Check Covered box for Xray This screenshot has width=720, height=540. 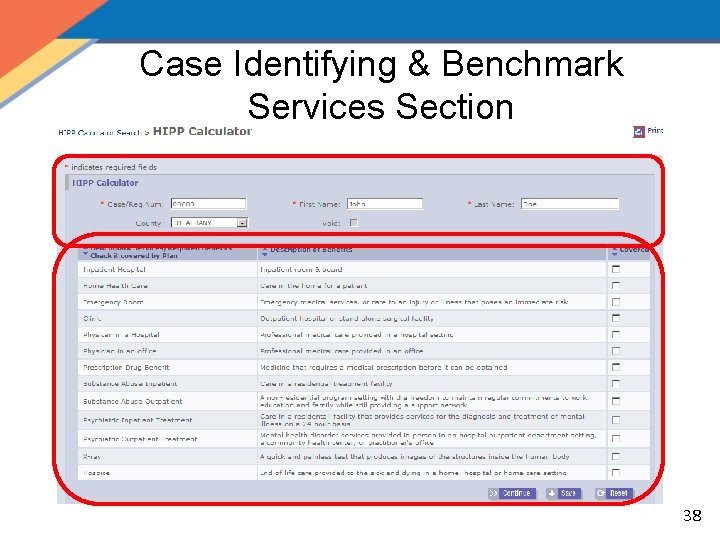click(616, 456)
